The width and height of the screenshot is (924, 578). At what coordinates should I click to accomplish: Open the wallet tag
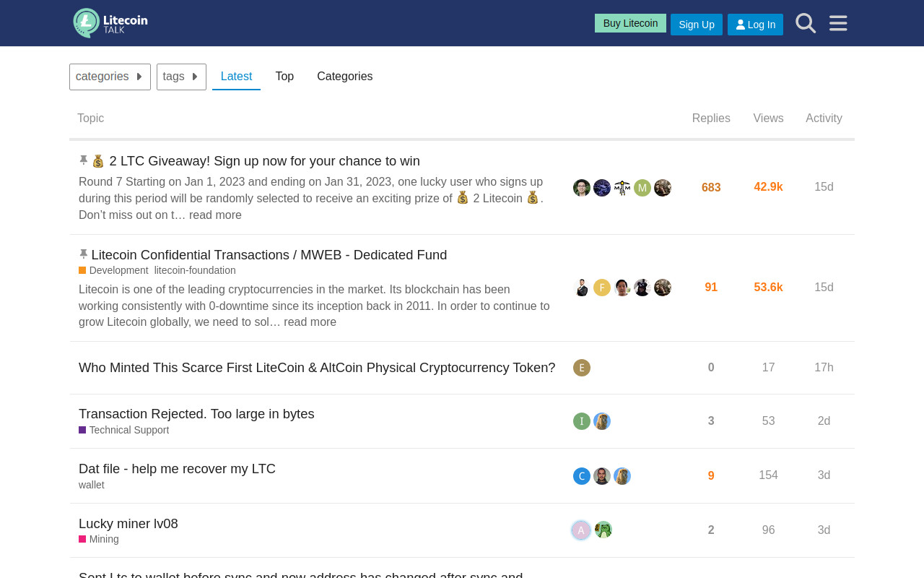coord(92,485)
